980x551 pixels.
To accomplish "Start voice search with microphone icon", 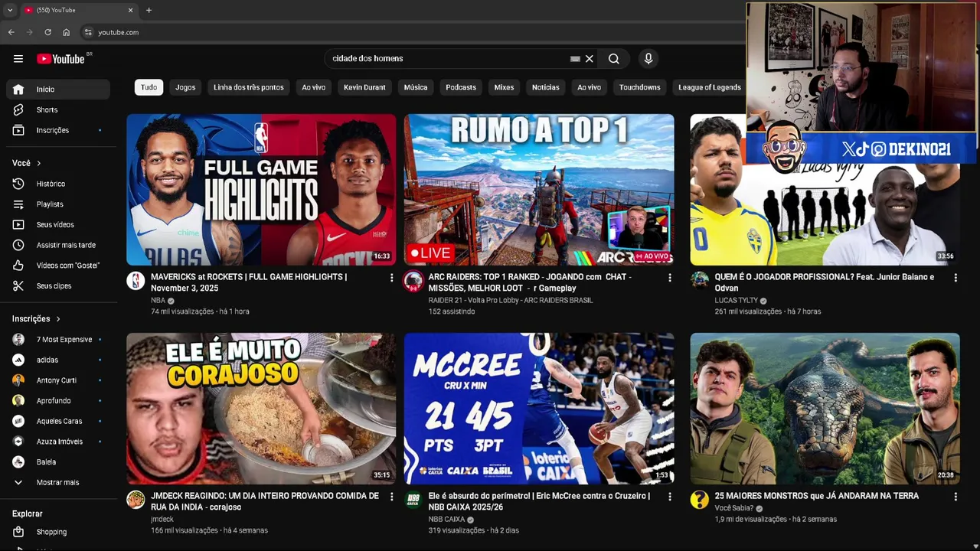I will tap(648, 59).
